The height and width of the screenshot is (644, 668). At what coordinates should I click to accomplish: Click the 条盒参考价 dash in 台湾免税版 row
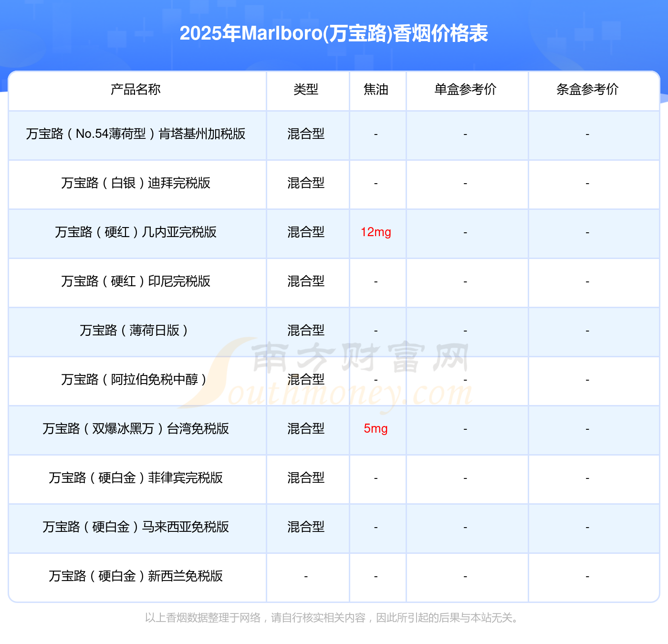pos(587,429)
